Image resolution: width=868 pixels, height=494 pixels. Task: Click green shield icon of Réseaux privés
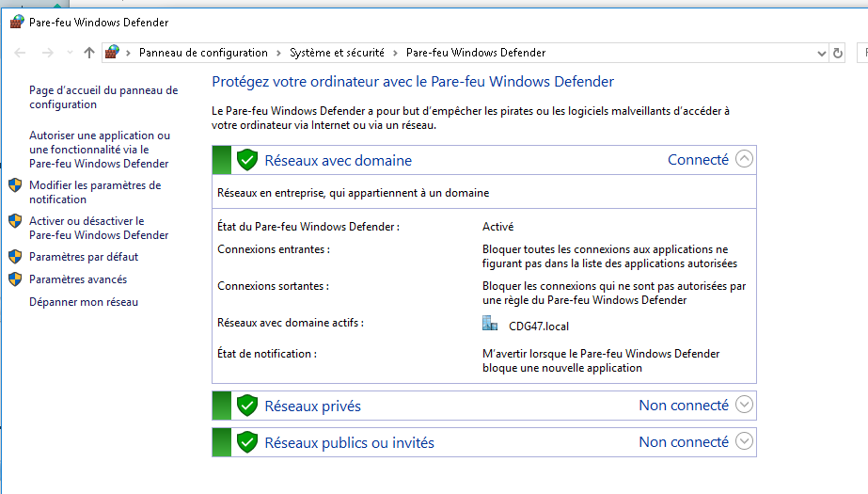click(x=247, y=406)
